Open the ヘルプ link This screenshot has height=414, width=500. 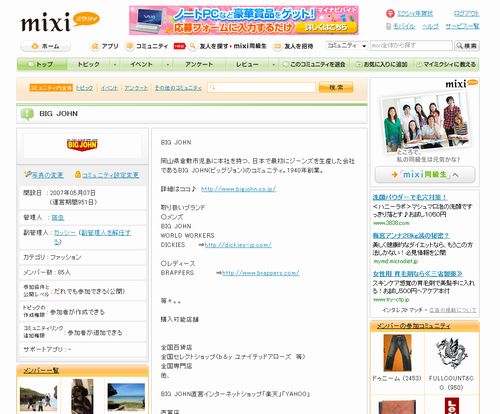pyautogui.click(x=430, y=26)
